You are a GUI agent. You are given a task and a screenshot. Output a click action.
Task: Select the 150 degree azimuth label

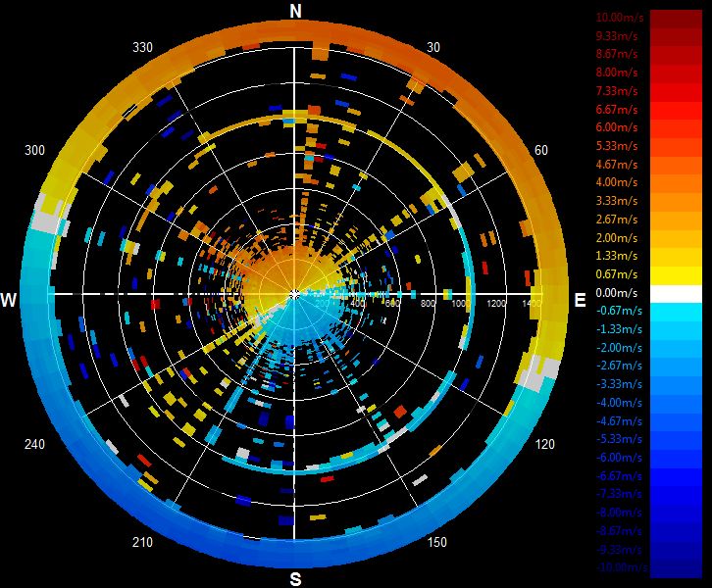[x=436, y=542]
